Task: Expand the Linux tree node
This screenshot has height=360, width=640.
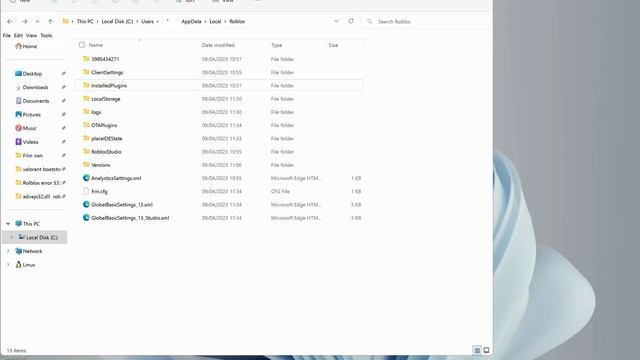Action: pos(8,265)
